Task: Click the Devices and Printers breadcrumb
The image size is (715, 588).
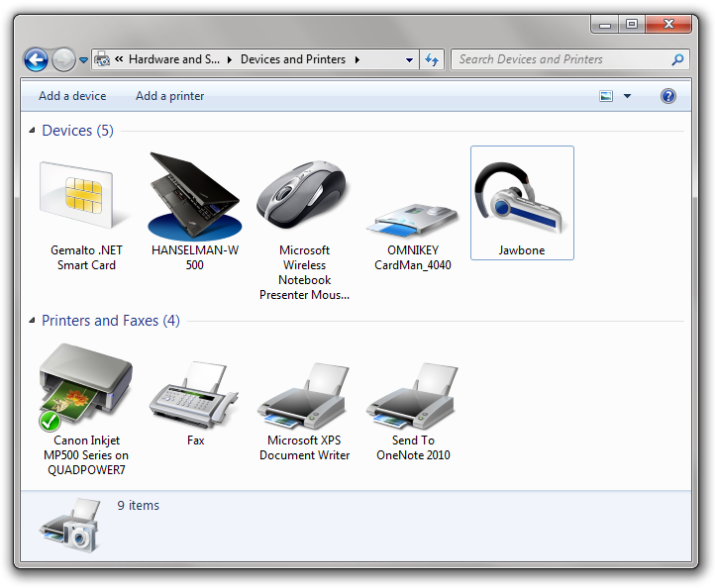Action: coord(293,59)
